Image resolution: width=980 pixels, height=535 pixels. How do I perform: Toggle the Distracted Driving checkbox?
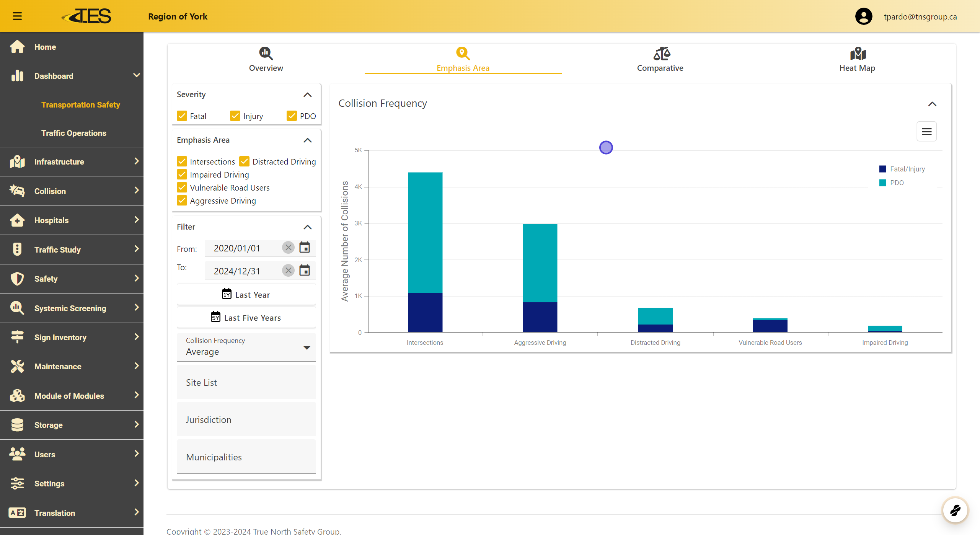click(x=245, y=161)
